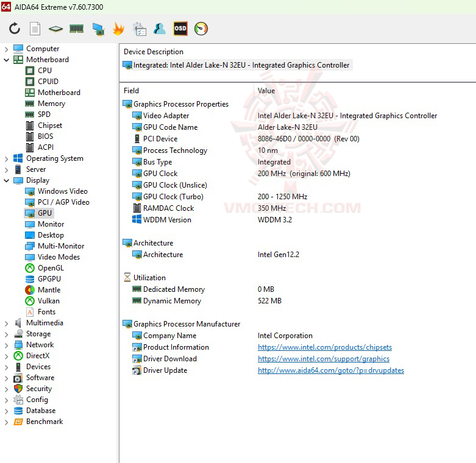Image resolution: width=476 pixels, height=463 pixels.
Task: Open the intel.com support/graphics link
Action: [323, 359]
